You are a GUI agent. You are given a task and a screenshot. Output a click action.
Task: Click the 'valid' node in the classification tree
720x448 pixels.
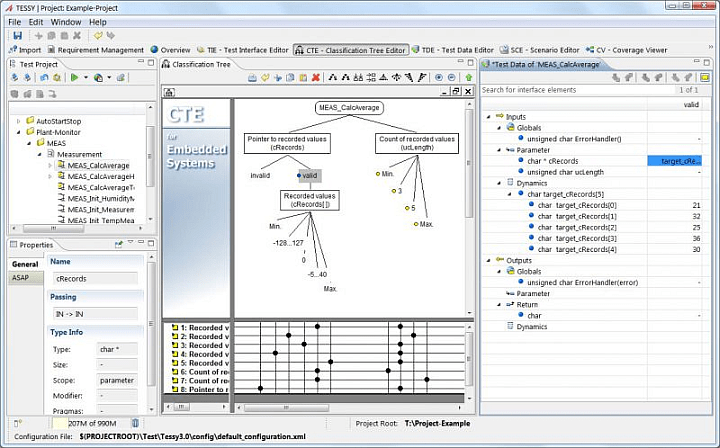pyautogui.click(x=309, y=175)
